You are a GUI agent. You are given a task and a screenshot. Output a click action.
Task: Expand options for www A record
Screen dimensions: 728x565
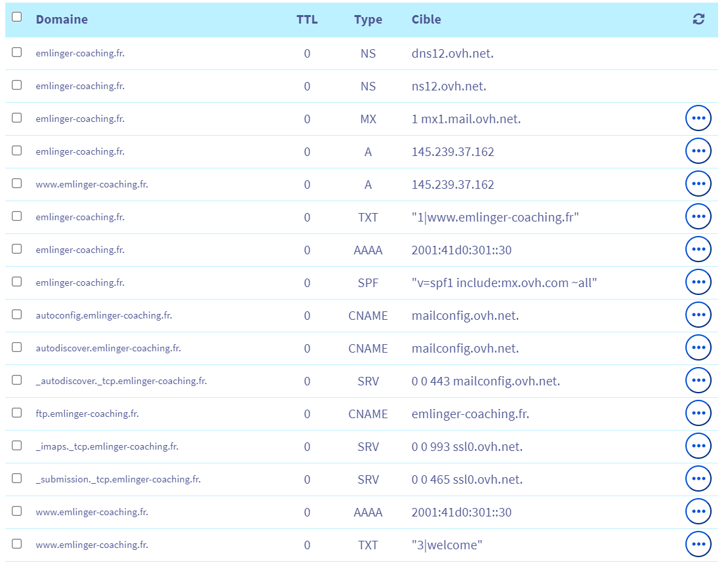pos(698,184)
